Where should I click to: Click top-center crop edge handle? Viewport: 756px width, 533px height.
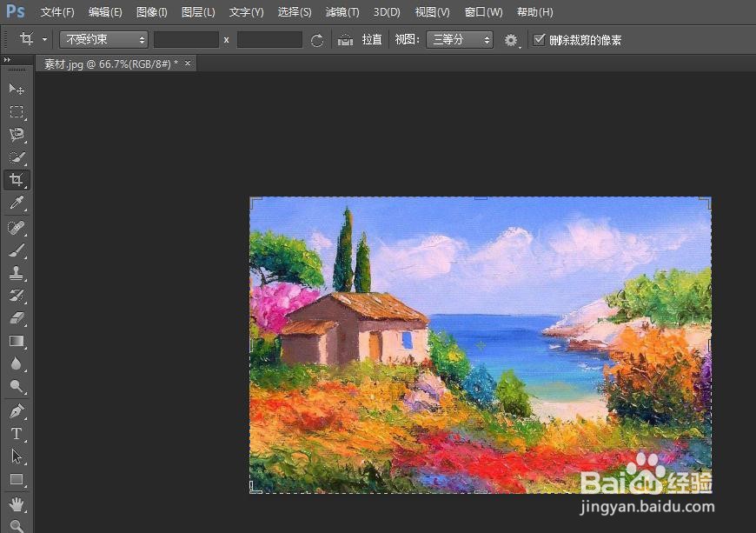(481, 197)
